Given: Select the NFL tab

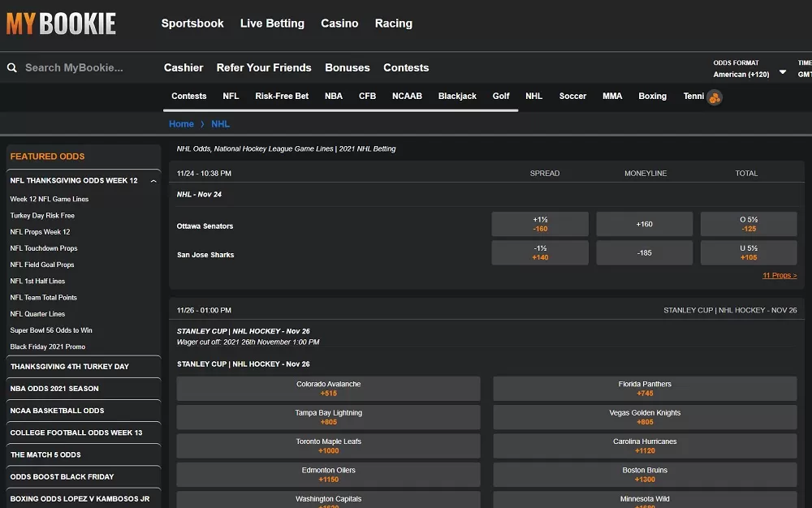Looking at the screenshot, I should [x=231, y=97].
